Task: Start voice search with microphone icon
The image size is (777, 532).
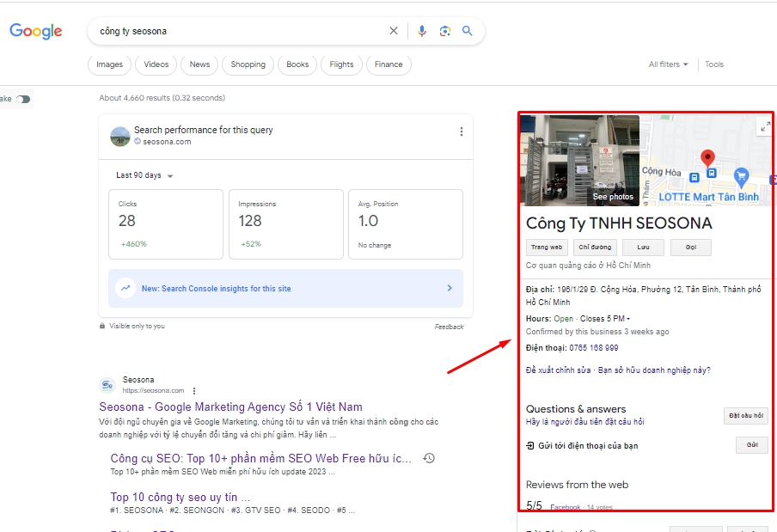Action: pos(421,31)
